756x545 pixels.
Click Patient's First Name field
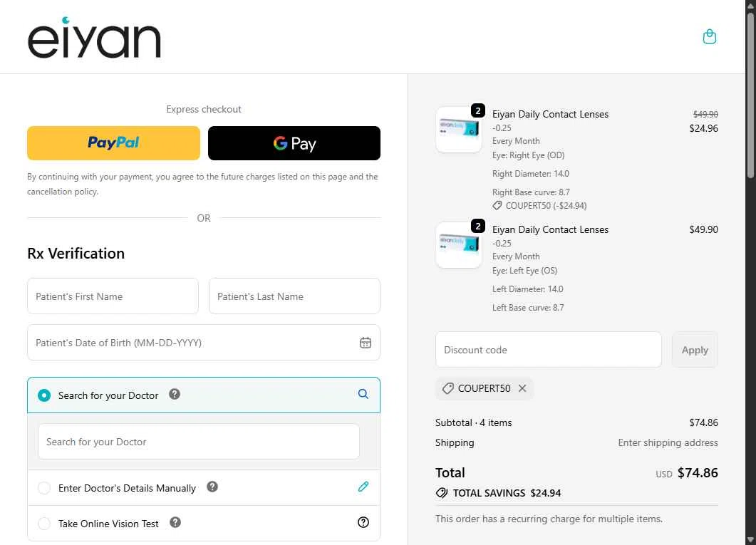pyautogui.click(x=113, y=296)
